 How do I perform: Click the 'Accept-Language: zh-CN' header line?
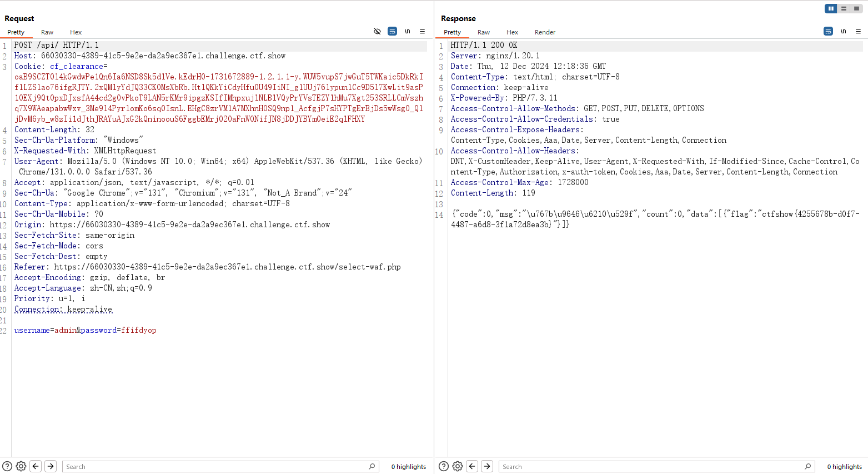[83, 288]
